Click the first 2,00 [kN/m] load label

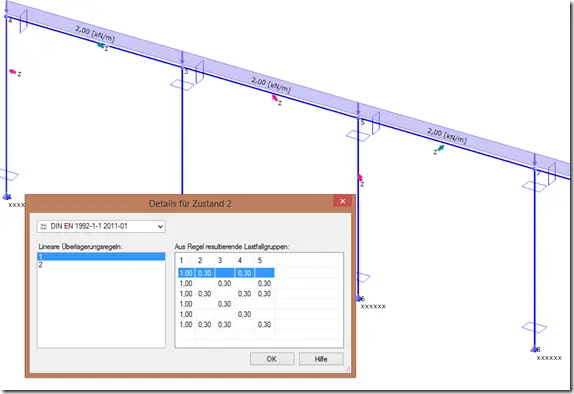(x=95, y=34)
